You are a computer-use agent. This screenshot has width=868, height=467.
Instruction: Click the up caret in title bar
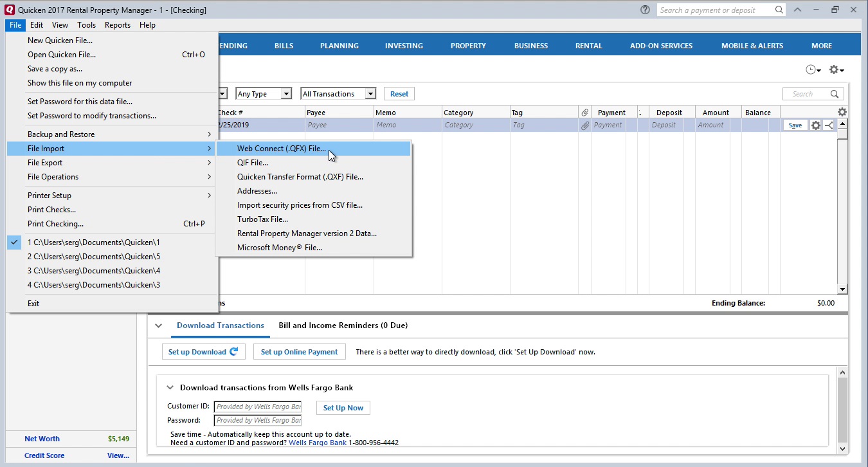click(x=797, y=10)
